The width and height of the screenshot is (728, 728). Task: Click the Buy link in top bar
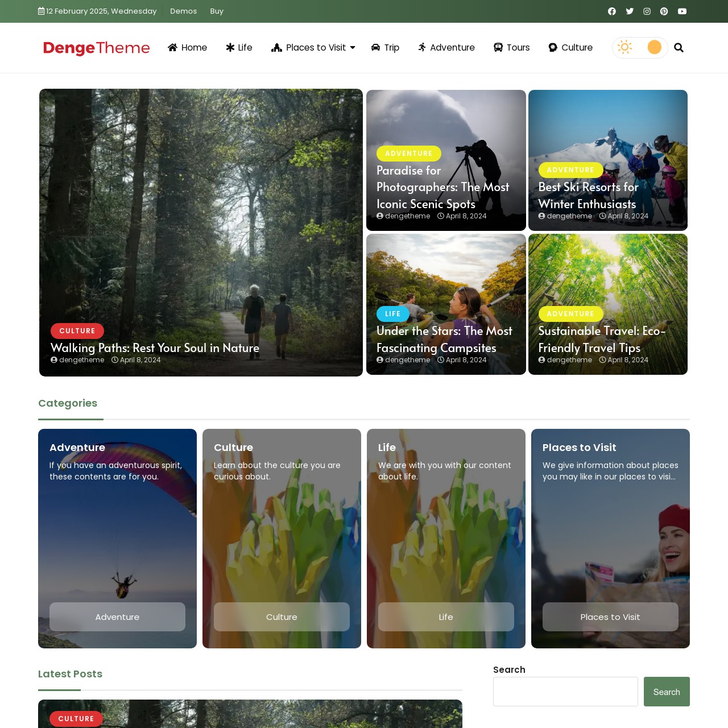(x=217, y=11)
